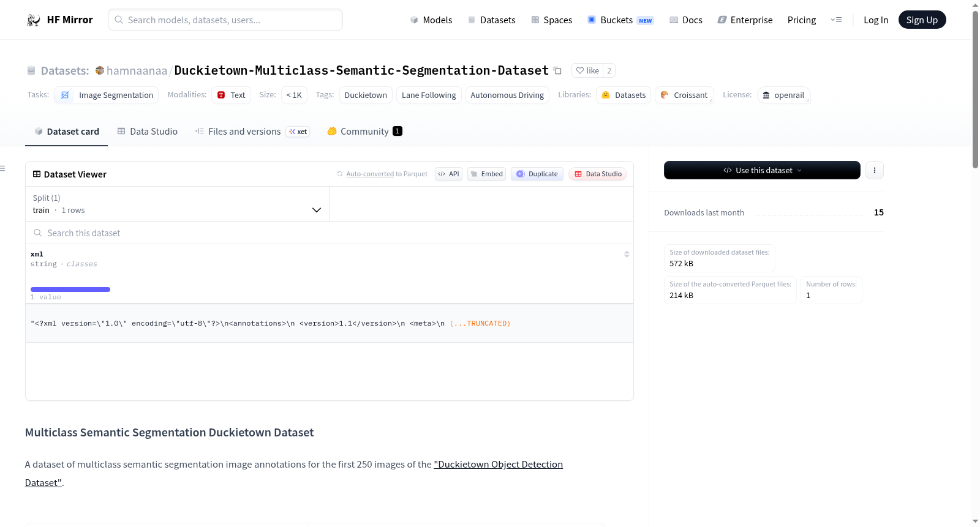The image size is (980, 527).
Task: Open Datasets in the top navigation
Action: 491,20
